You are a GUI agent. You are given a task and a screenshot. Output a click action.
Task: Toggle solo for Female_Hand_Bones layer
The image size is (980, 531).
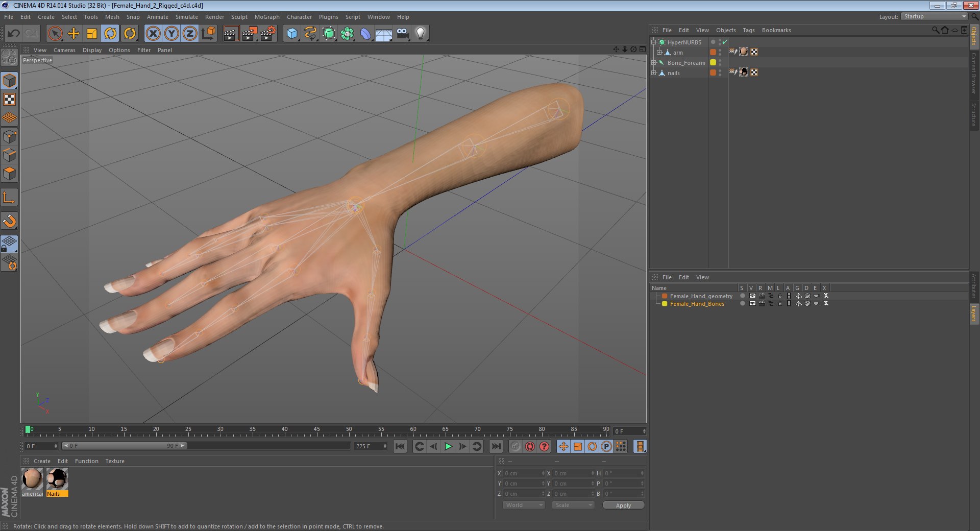click(742, 304)
